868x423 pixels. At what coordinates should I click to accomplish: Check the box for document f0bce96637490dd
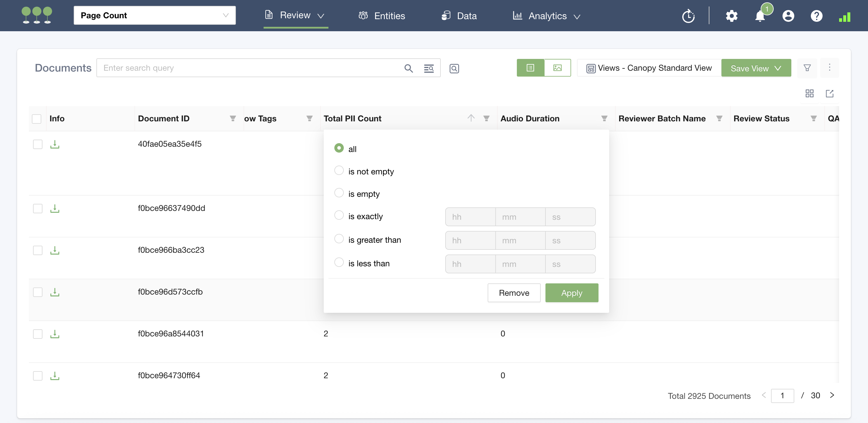coord(38,209)
